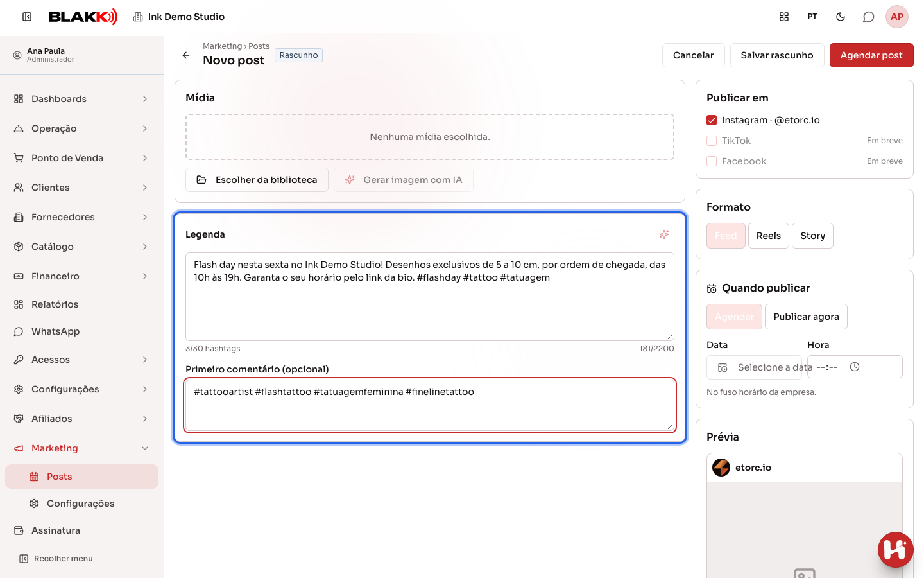This screenshot has width=924, height=578.
Task: Check the Facebook checkbox
Action: 712,161
